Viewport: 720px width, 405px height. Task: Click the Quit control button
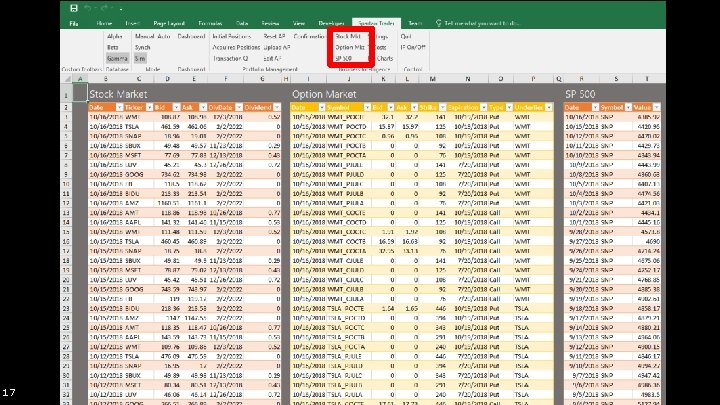(406, 36)
